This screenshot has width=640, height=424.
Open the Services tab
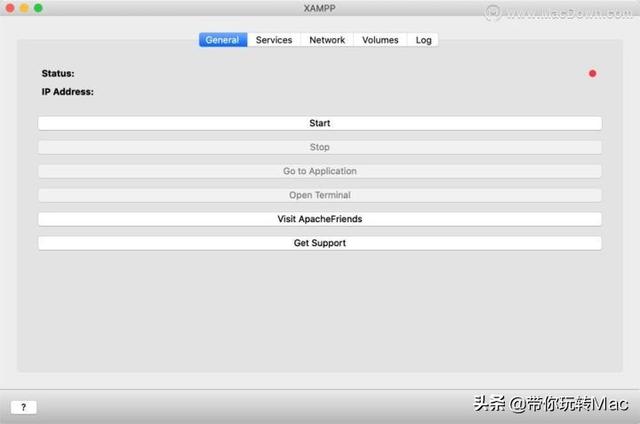click(x=274, y=40)
